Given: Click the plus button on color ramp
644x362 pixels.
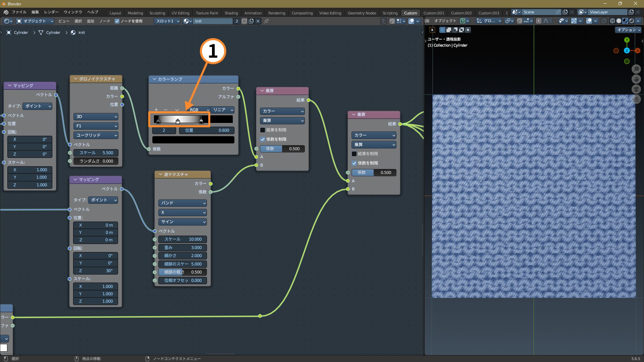Looking at the screenshot, I should 156,110.
